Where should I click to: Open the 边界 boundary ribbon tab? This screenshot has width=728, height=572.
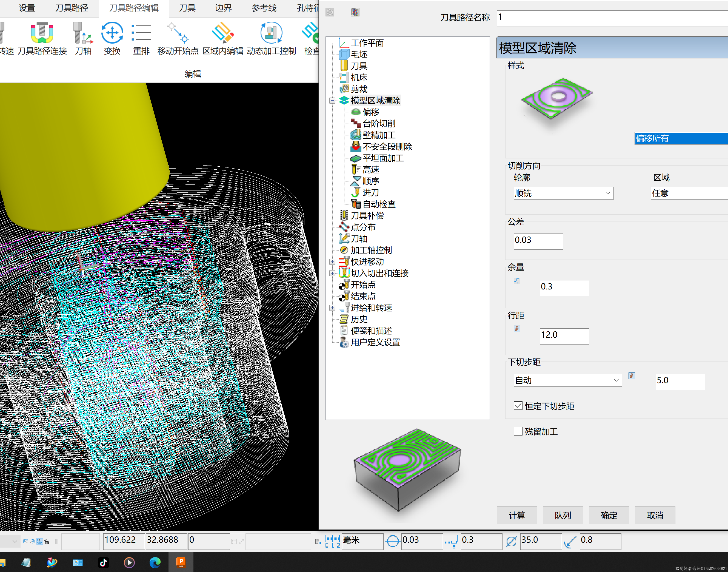point(223,8)
